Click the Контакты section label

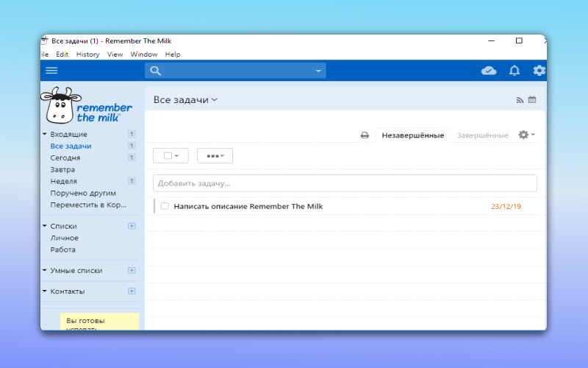point(68,291)
